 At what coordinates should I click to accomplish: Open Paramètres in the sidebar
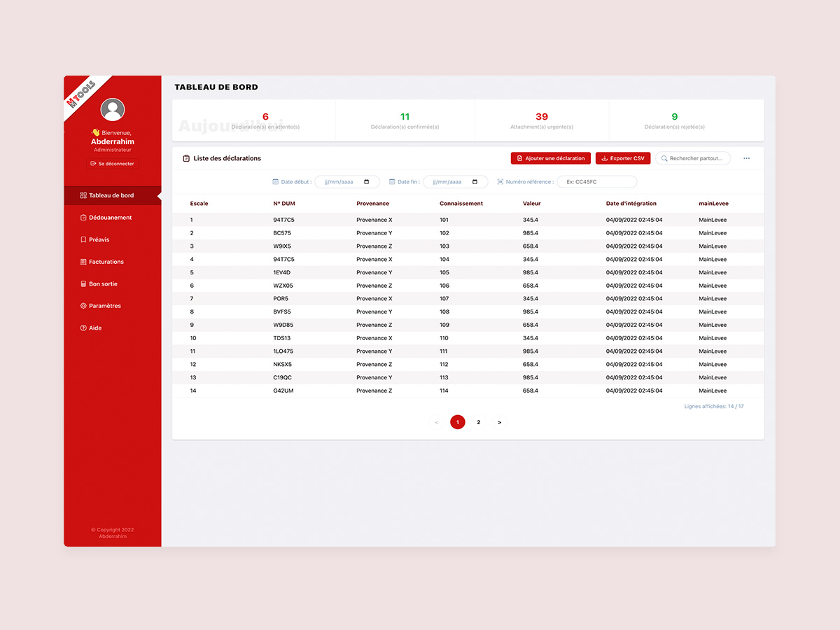pyautogui.click(x=104, y=306)
